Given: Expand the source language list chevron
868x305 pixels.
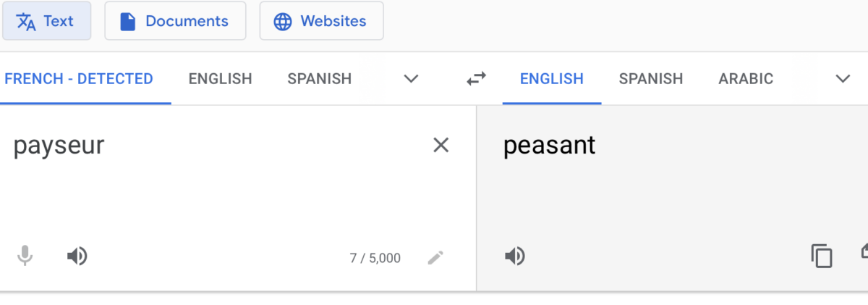Looking at the screenshot, I should coord(411,79).
